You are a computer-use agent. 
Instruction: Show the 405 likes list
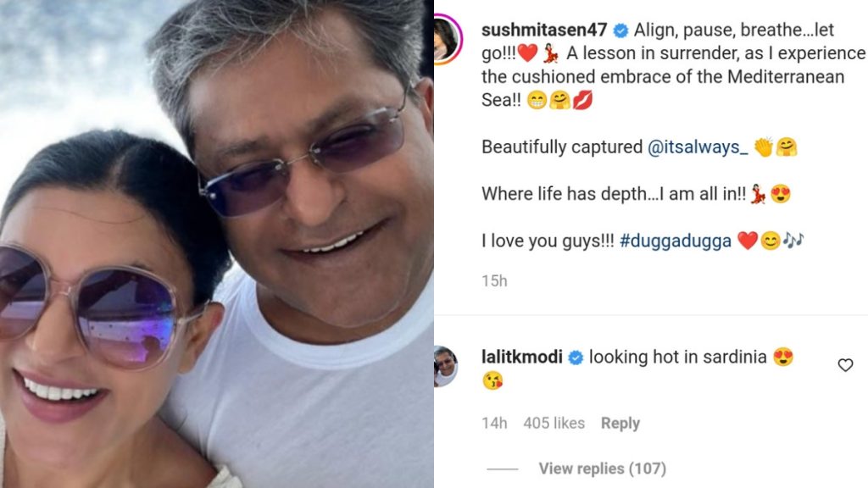pos(554,424)
